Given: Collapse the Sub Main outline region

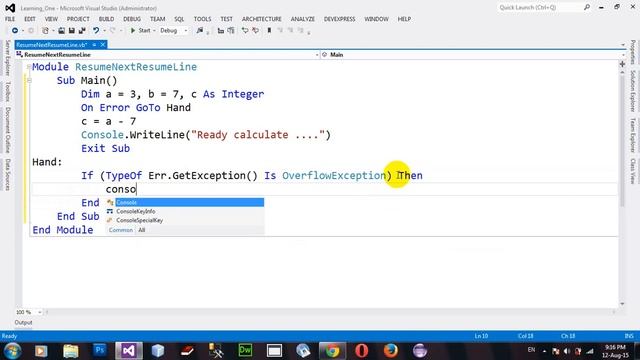Looking at the screenshot, I should pyautogui.click(x=29, y=80).
